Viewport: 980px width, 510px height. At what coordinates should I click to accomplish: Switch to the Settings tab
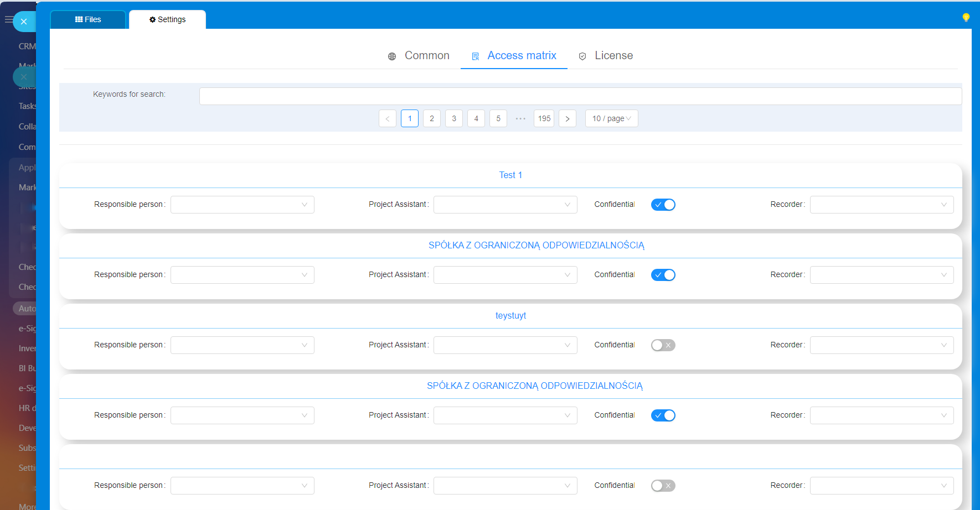click(168, 19)
